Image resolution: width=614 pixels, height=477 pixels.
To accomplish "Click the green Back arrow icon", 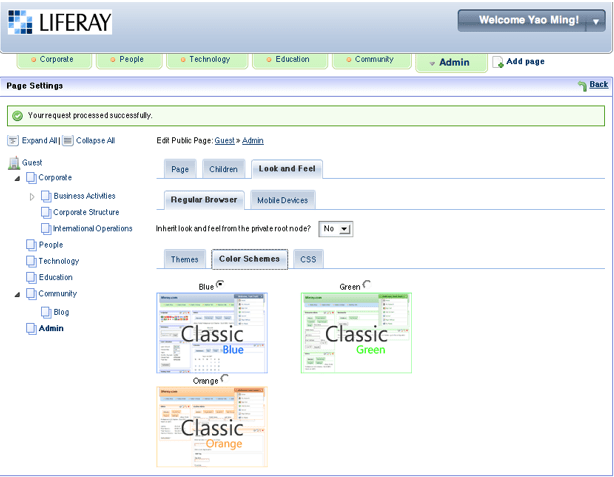I will [582, 85].
